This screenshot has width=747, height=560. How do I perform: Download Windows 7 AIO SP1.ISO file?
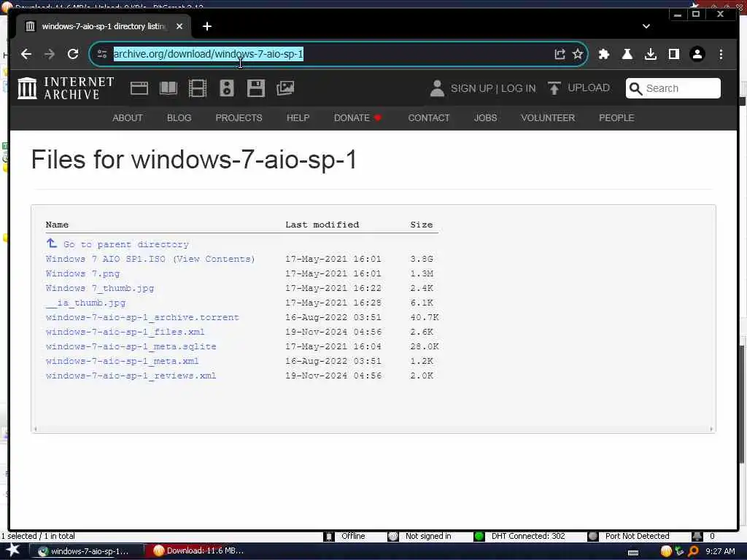click(x=105, y=259)
